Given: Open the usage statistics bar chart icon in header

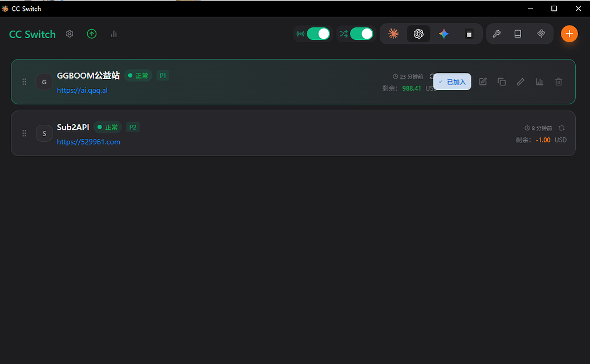Looking at the screenshot, I should point(113,34).
